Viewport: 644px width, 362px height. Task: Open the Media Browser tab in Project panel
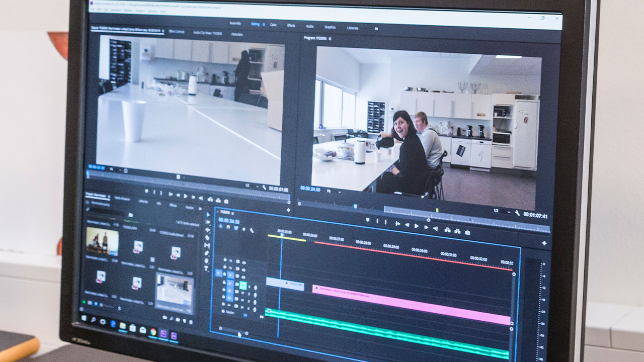[x=122, y=199]
